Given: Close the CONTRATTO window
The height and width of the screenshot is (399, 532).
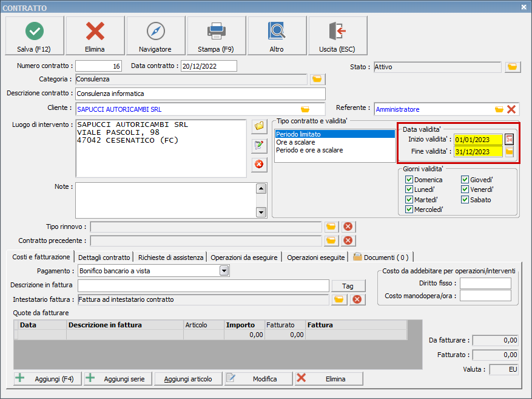Looking at the screenshot, I should tap(524, 7).
